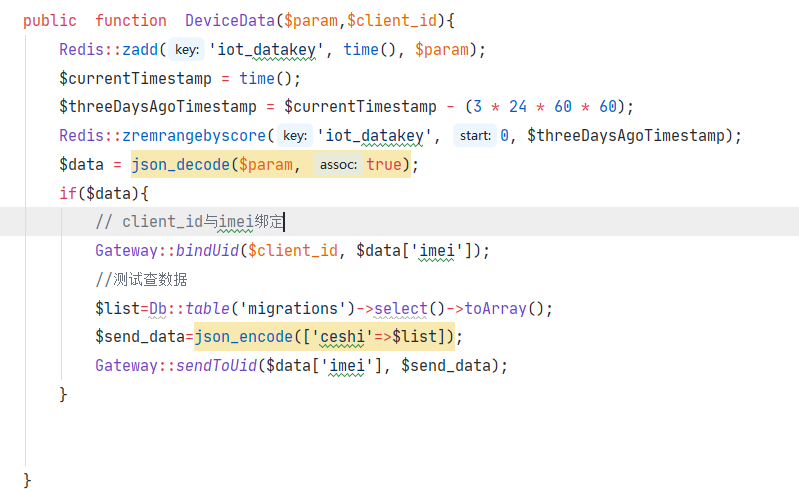799x491 pixels.
Task: Click the 'start:' parameter hint
Action: click(x=475, y=135)
